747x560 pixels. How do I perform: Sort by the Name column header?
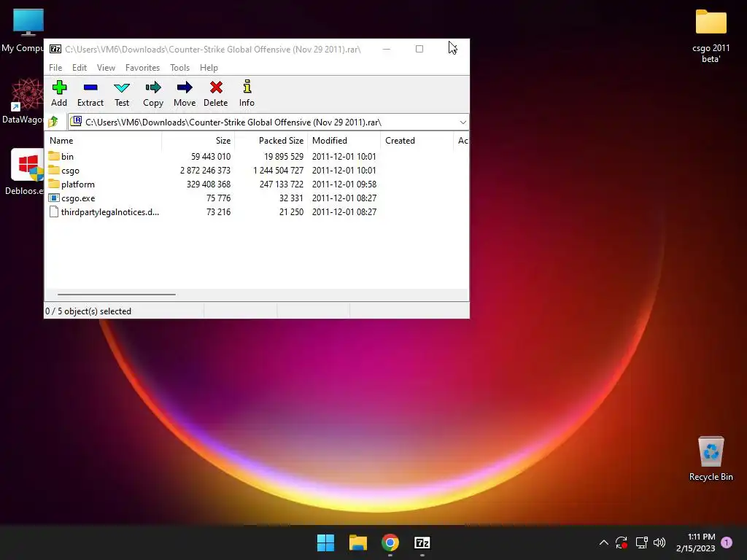(x=103, y=141)
